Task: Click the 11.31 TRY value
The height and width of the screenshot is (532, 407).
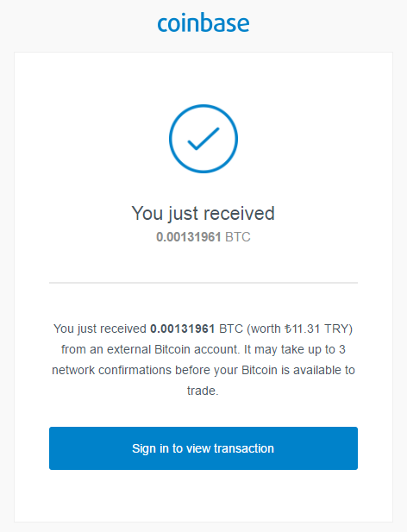Action: pos(320,329)
